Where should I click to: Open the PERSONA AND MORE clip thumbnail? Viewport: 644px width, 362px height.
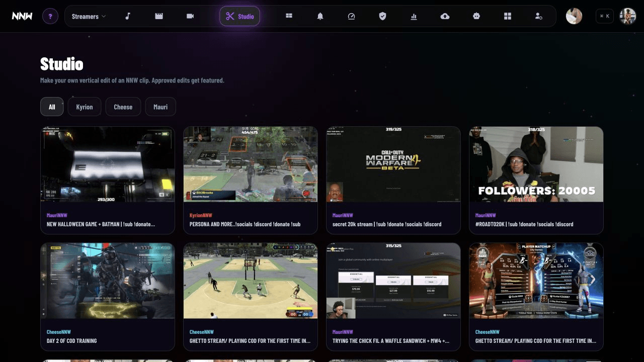click(x=251, y=164)
